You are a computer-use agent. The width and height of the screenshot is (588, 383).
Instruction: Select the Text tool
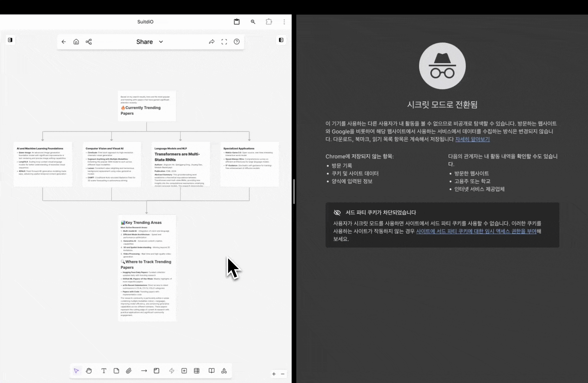(104, 371)
